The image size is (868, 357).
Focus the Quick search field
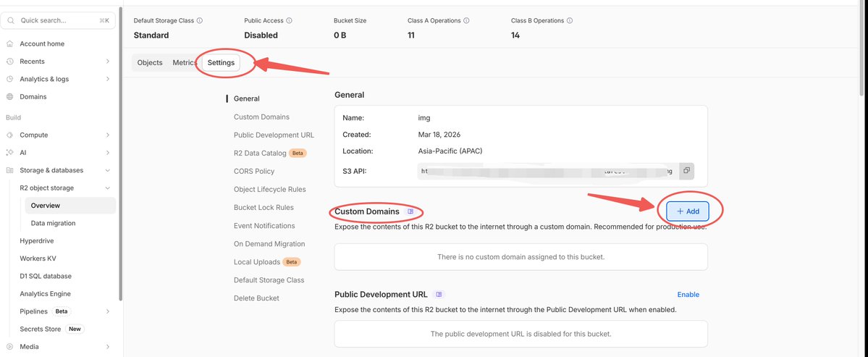tap(59, 20)
